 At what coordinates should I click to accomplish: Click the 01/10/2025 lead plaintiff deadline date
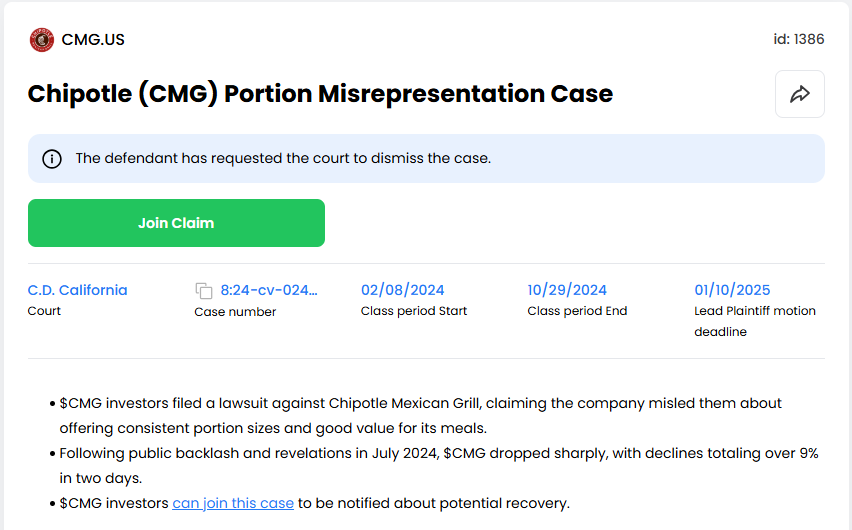click(x=732, y=290)
